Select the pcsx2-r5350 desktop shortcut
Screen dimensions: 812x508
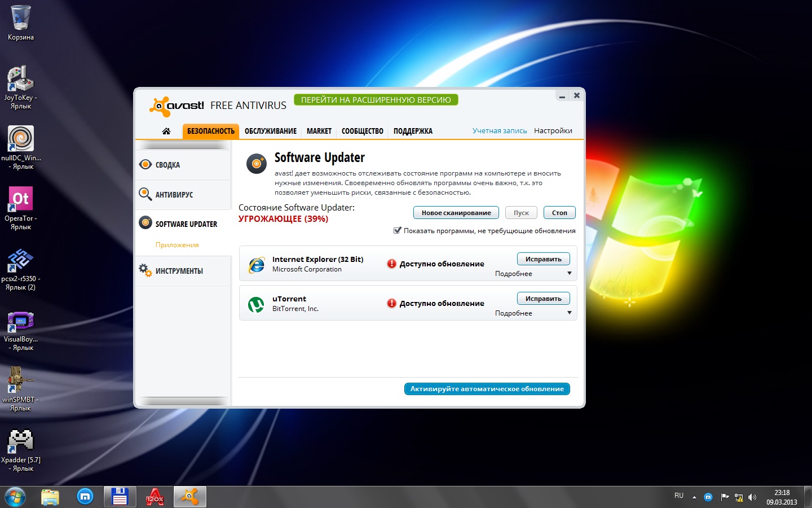[x=21, y=269]
